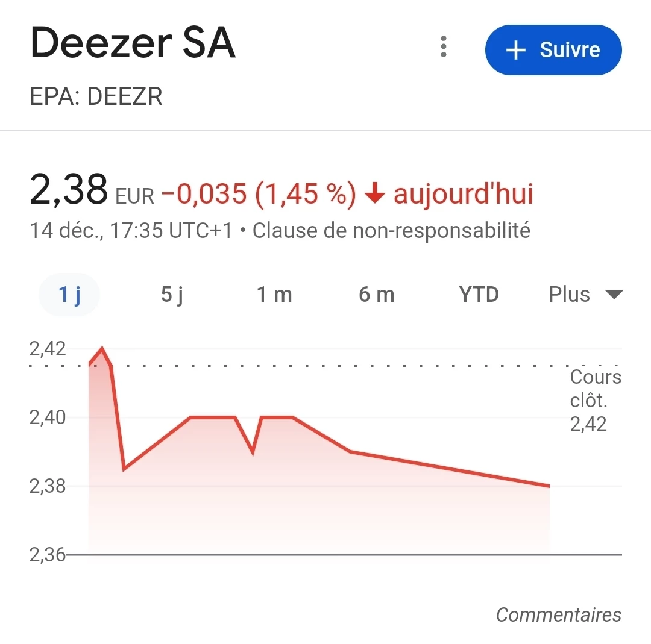Open Clause de non-responsabilité link
The height and width of the screenshot is (644, 651).
(x=391, y=230)
